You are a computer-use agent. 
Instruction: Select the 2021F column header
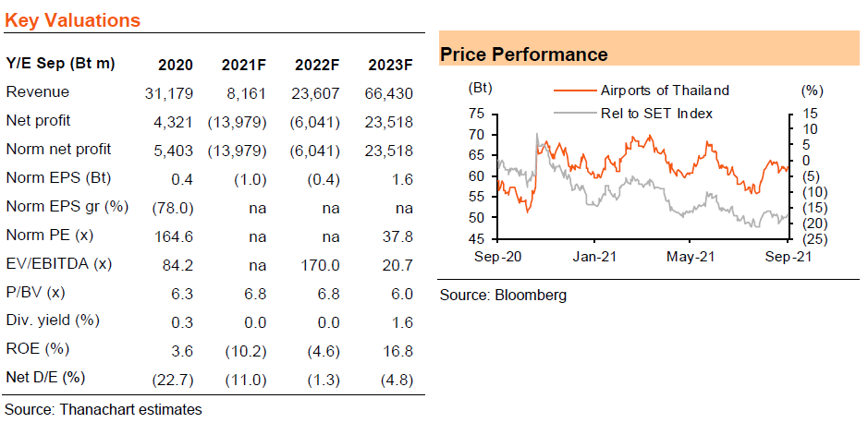[x=245, y=65]
